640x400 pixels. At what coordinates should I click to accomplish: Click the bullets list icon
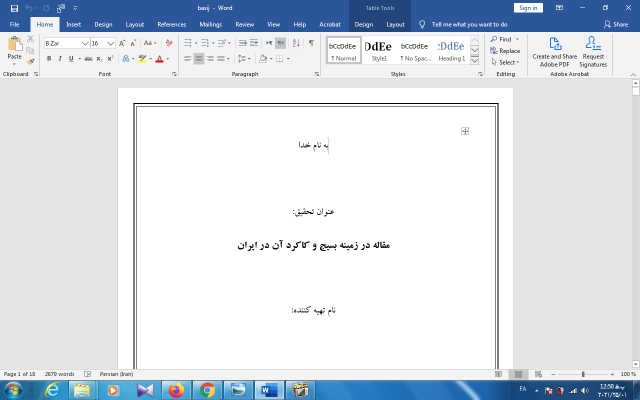[188, 43]
